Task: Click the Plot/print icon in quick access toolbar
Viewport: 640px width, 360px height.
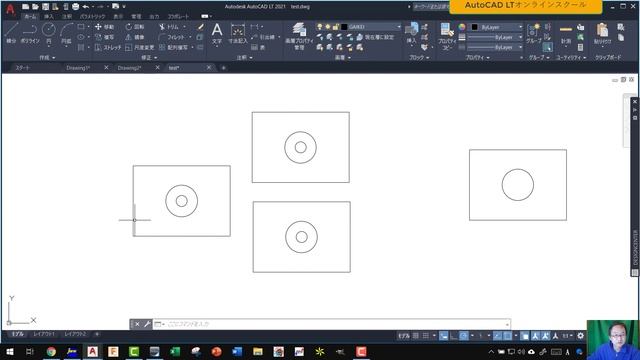Action: pos(76,7)
